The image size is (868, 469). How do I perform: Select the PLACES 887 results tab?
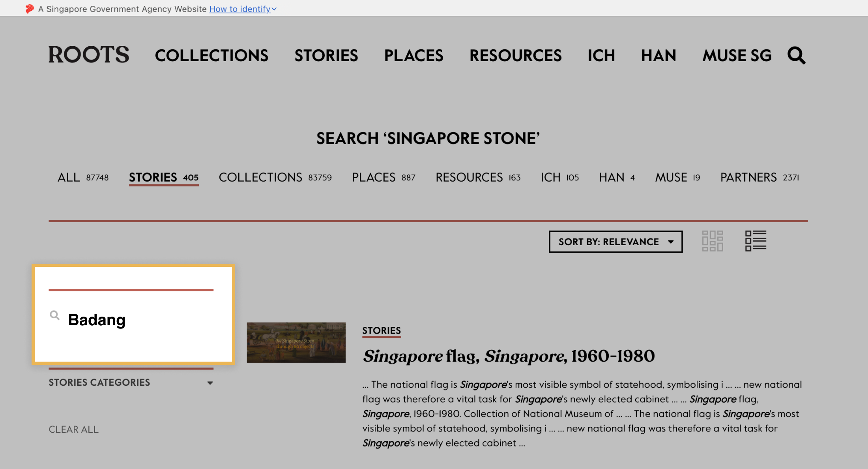tap(384, 177)
